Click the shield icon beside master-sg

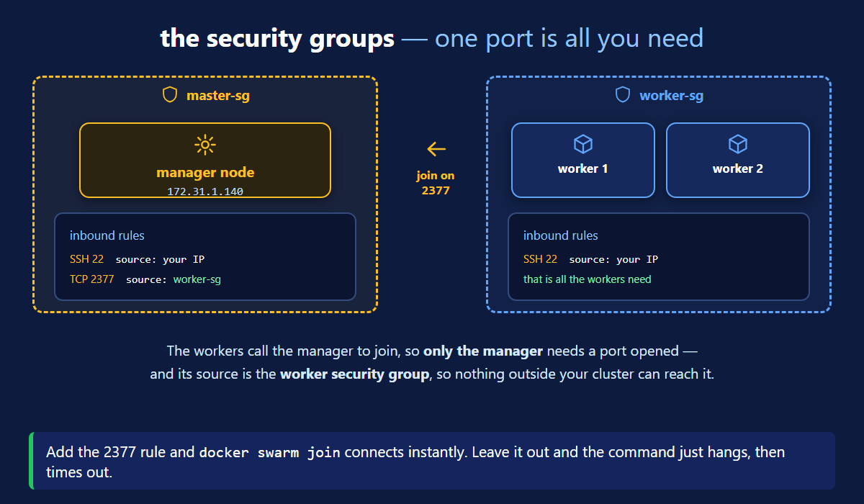[x=170, y=95]
